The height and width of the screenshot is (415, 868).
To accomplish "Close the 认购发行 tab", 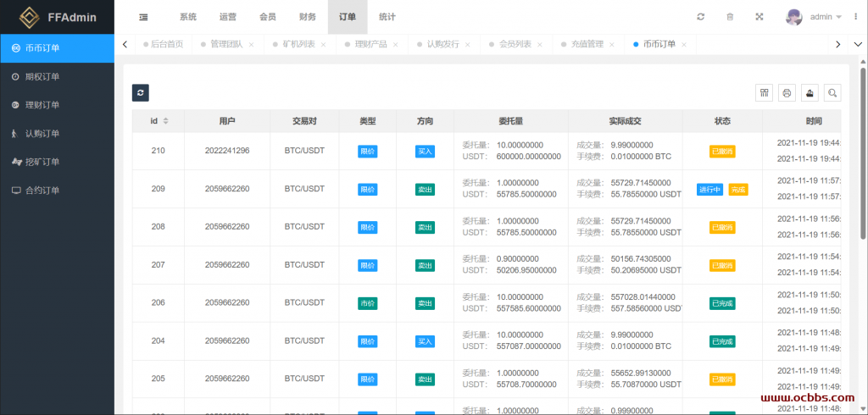I will pyautogui.click(x=467, y=45).
